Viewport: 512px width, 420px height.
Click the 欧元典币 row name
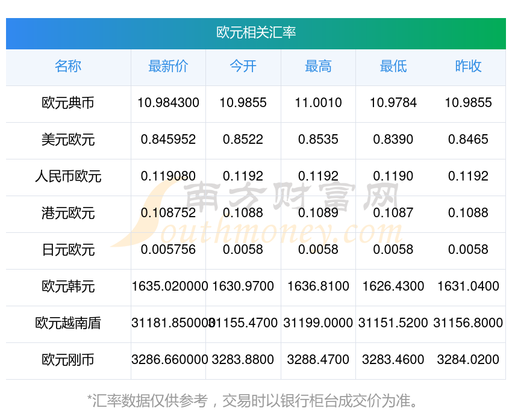tap(68, 103)
